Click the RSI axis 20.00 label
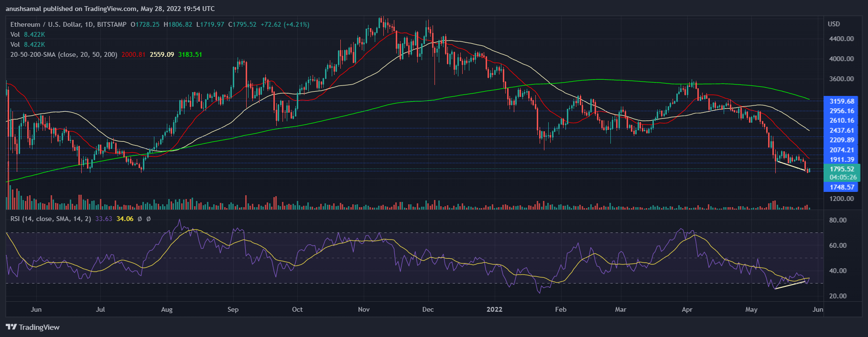Image resolution: width=868 pixels, height=337 pixels. click(x=838, y=296)
